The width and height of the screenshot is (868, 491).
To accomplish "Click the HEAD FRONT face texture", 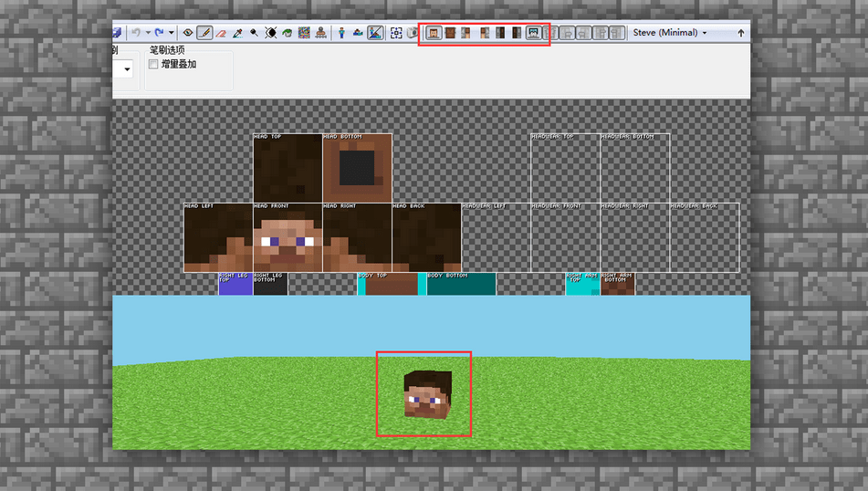I will point(288,237).
